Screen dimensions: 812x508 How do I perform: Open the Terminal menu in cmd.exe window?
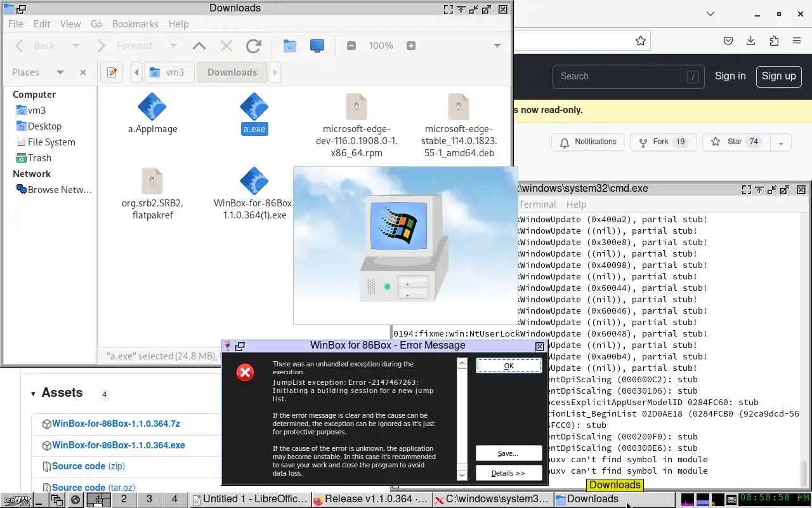(x=537, y=204)
